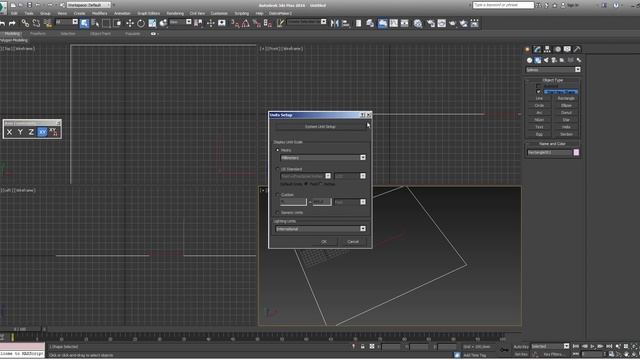
Task: Open the Create menu
Action: [x=79, y=13]
